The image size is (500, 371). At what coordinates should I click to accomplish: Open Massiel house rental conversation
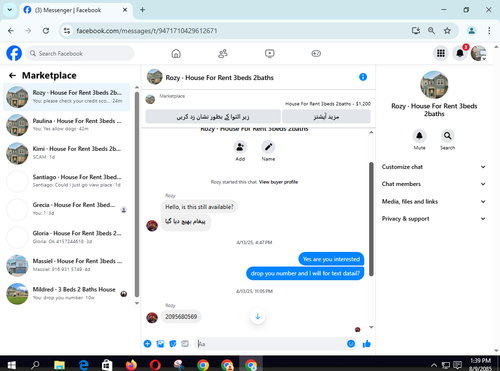click(x=67, y=266)
